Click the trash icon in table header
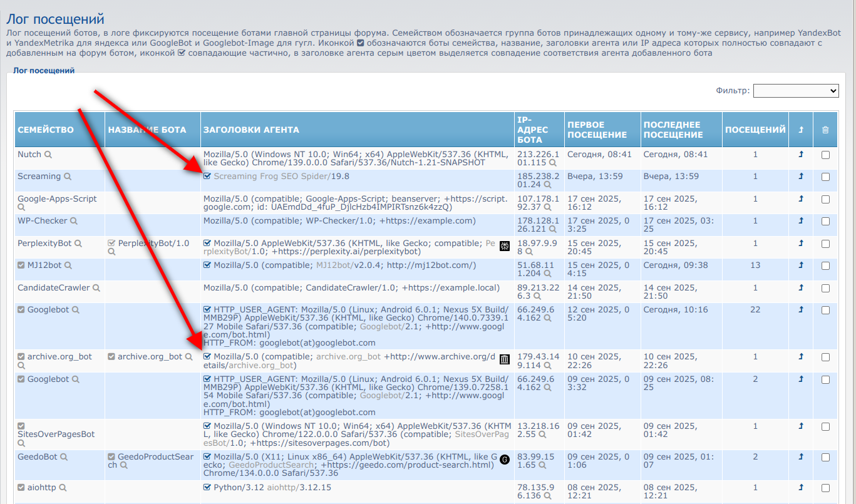Image resolution: width=856 pixels, height=504 pixels. tap(825, 130)
